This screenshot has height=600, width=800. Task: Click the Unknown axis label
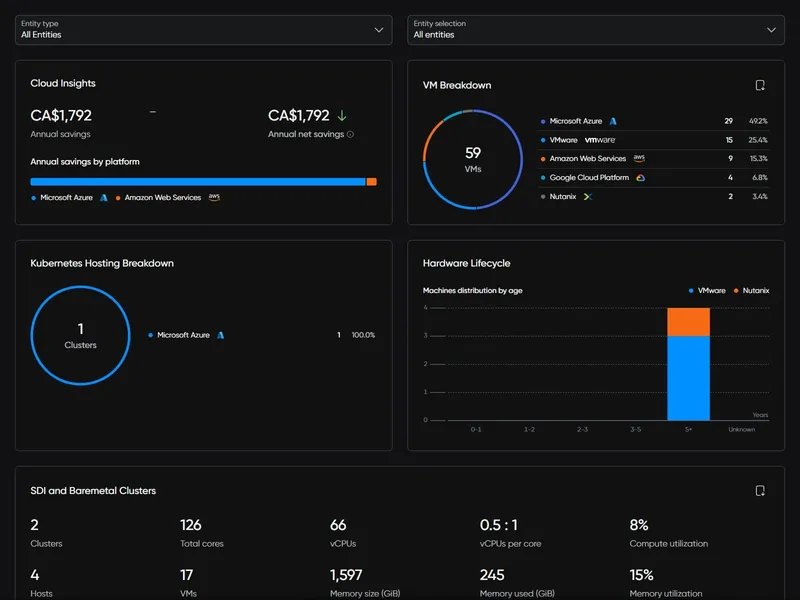point(741,430)
